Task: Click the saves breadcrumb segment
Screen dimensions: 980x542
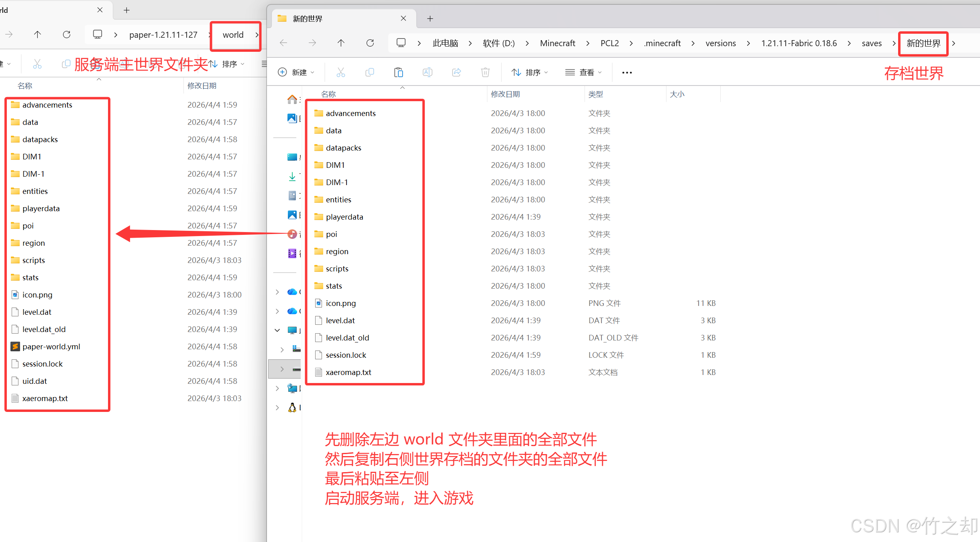Action: click(872, 43)
